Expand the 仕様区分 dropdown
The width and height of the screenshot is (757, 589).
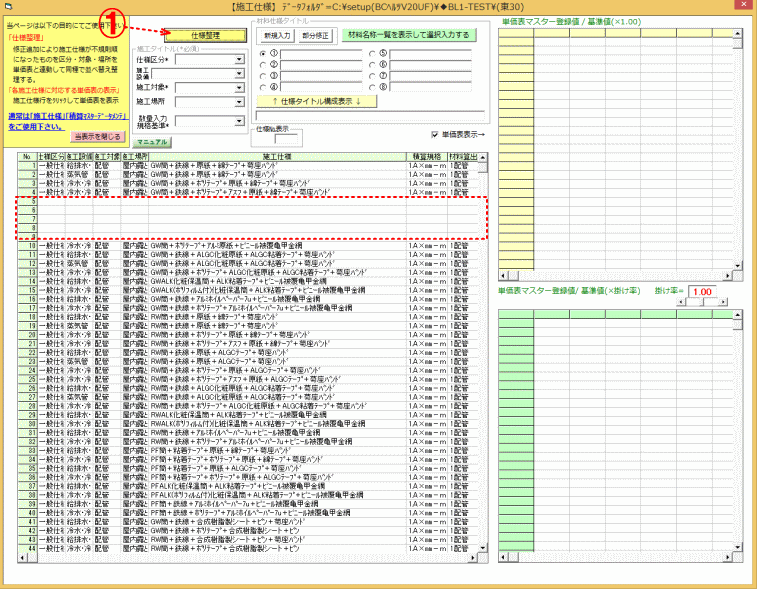240,60
